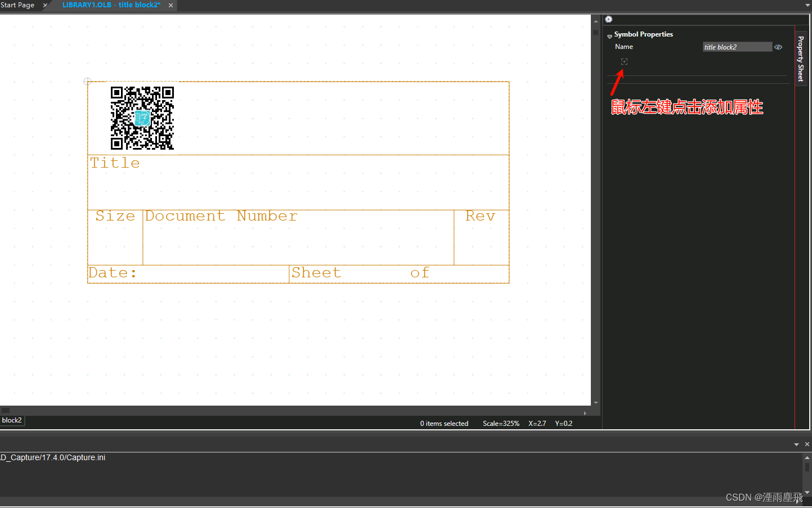Select the LIBRARY1.OLB - title block2 tab
Viewport: 812px width, 508px height.
(x=111, y=5)
